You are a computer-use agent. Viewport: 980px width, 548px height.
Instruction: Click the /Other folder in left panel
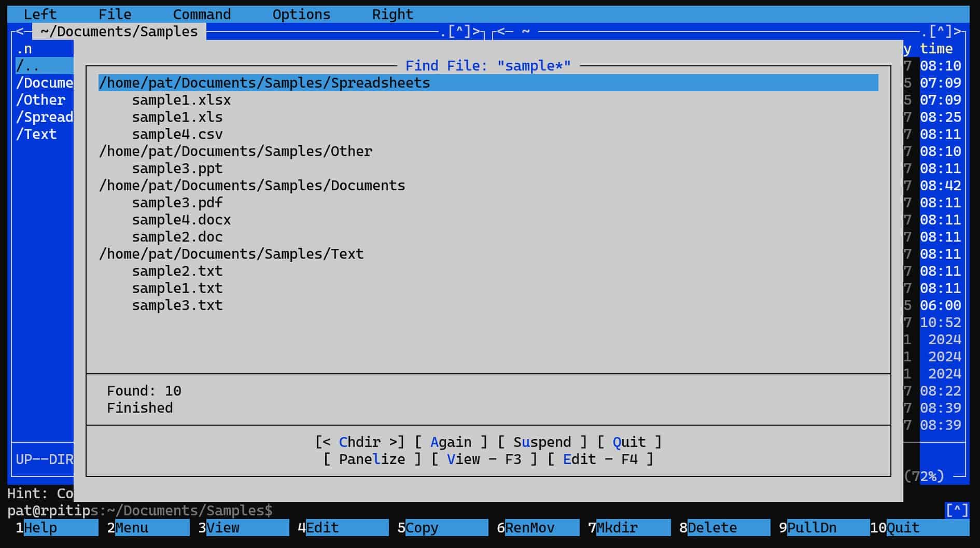[x=40, y=100]
